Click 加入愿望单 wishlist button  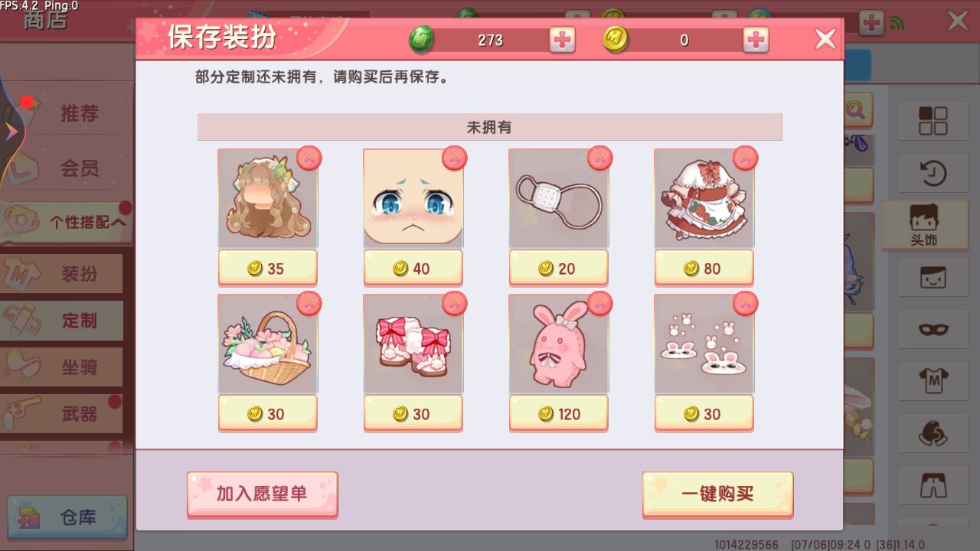[262, 494]
